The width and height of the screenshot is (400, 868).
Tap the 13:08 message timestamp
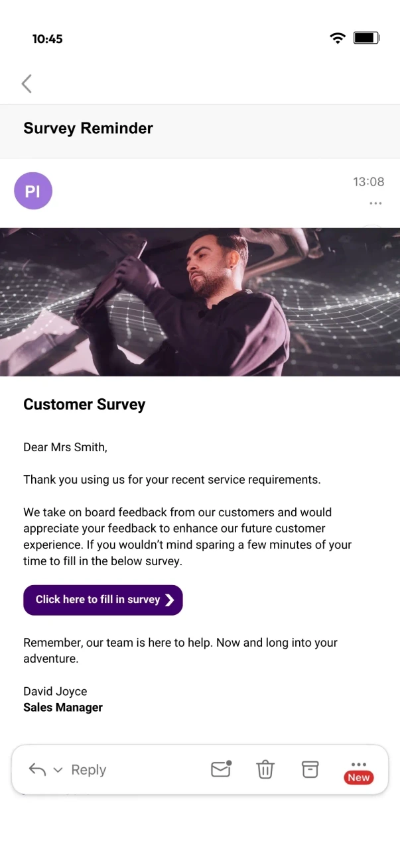pos(368,182)
